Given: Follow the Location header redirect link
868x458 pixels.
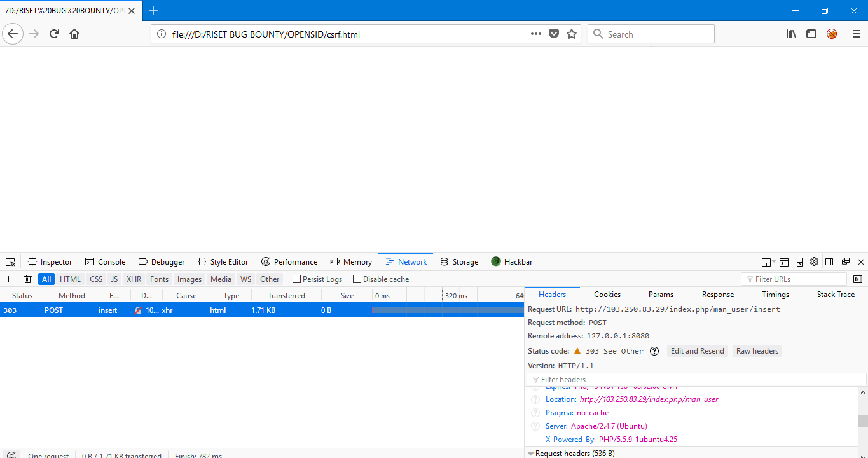Looking at the screenshot, I should click(648, 399).
